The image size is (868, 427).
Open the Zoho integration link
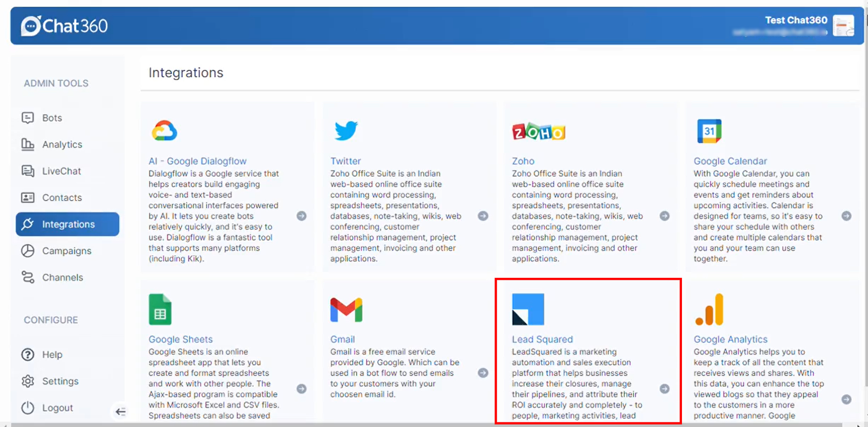tap(523, 161)
